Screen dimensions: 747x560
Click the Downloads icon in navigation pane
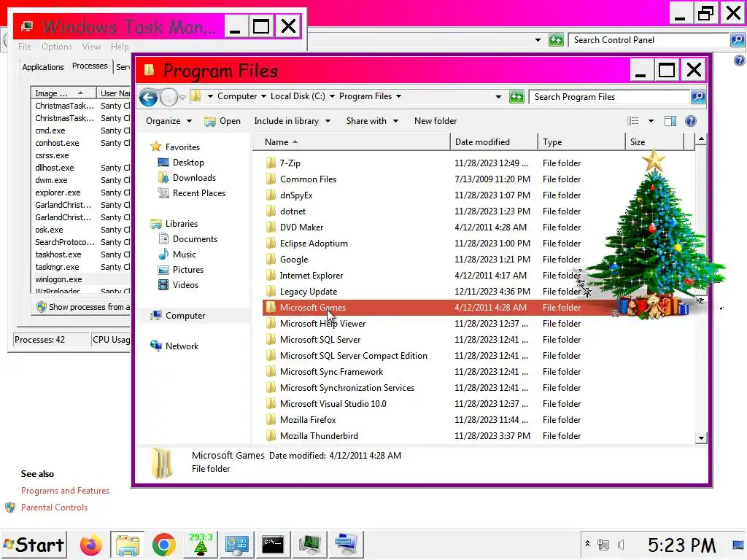point(163,178)
